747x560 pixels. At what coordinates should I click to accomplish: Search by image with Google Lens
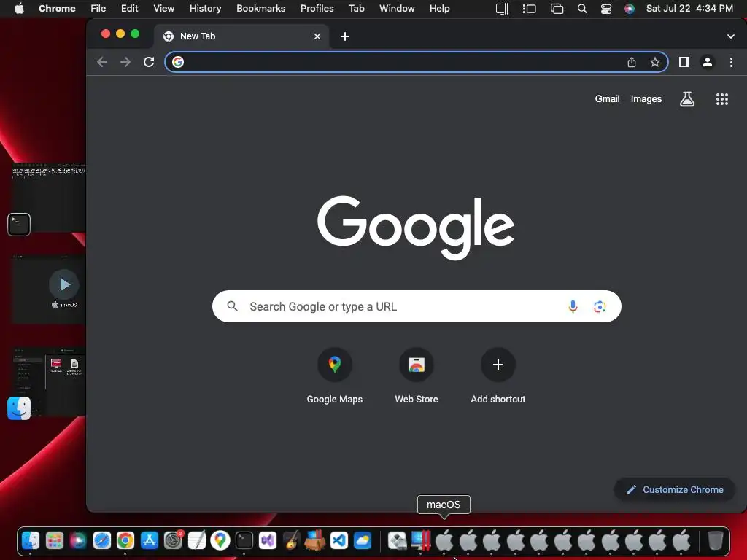tap(600, 306)
